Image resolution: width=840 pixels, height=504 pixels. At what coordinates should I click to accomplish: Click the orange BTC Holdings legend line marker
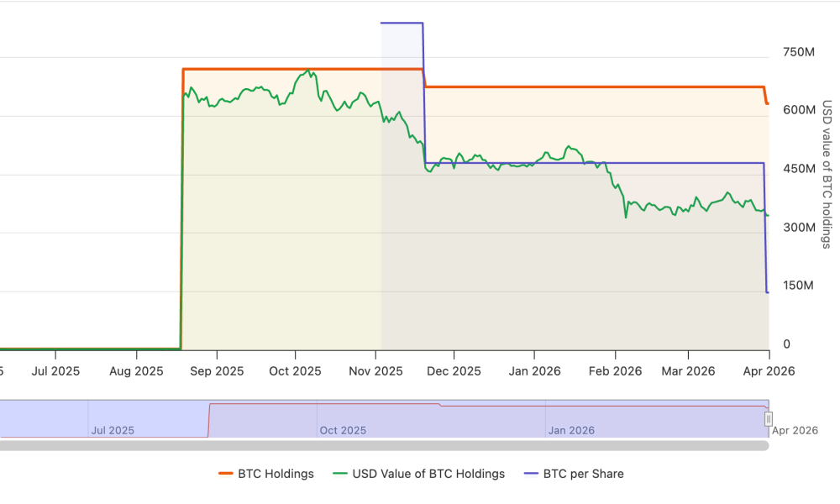[x=226, y=474]
